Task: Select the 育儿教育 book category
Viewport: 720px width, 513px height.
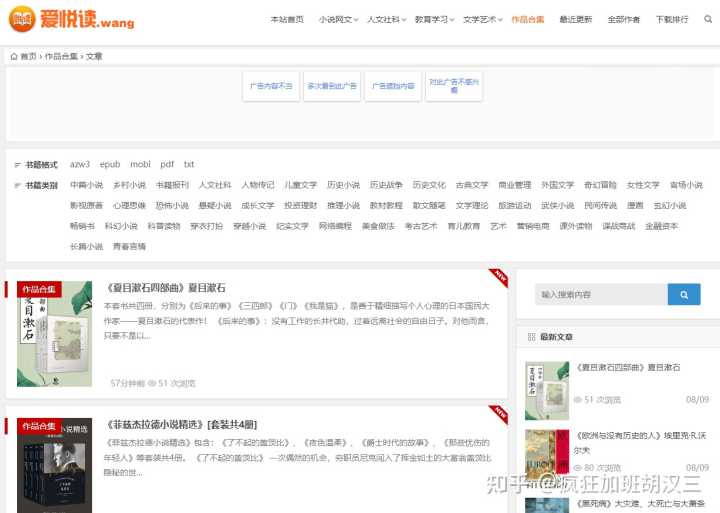Action: (464, 226)
